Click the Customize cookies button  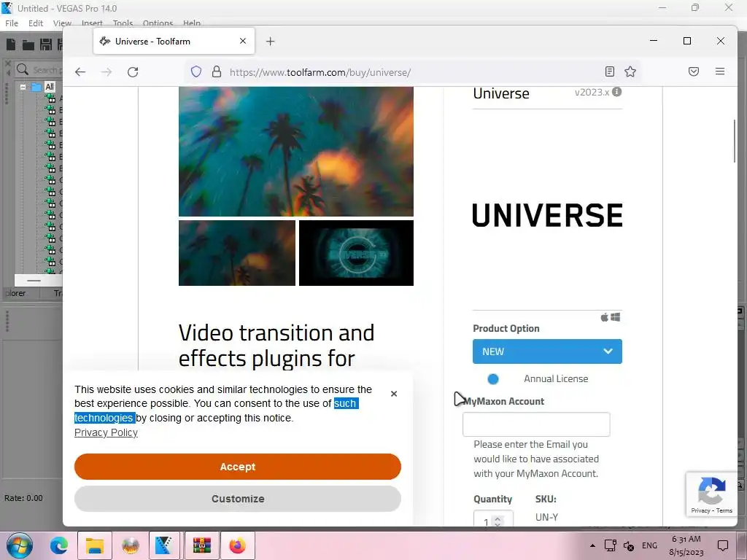(x=237, y=499)
